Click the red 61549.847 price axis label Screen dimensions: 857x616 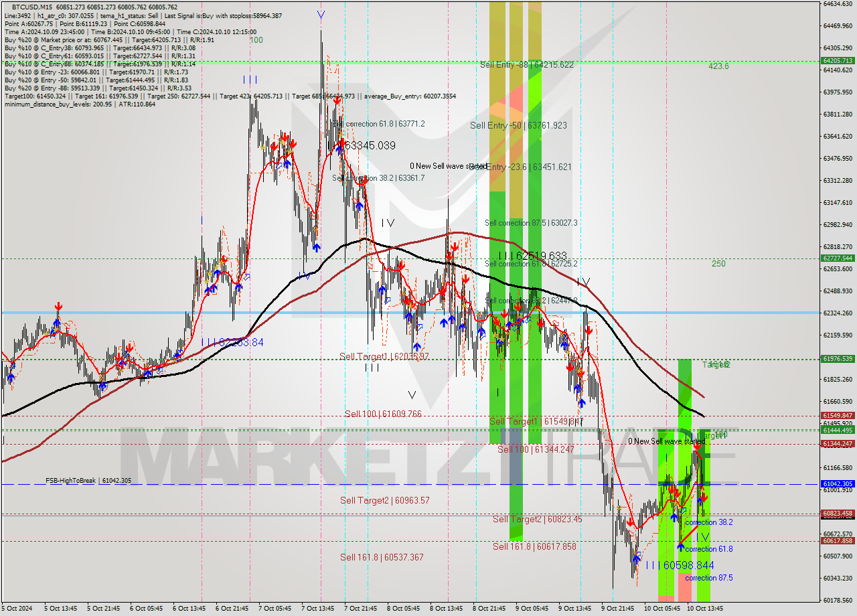coord(838,416)
